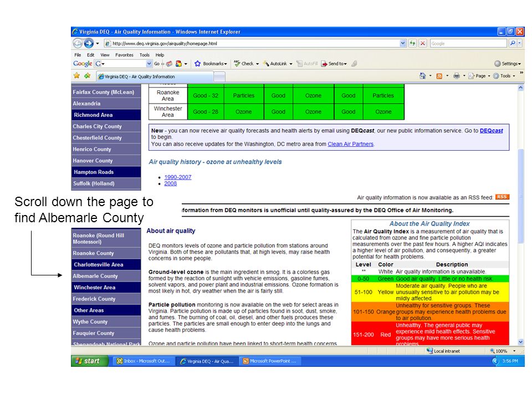
Task: Open the recent pages dropdown arrow
Action: point(98,43)
